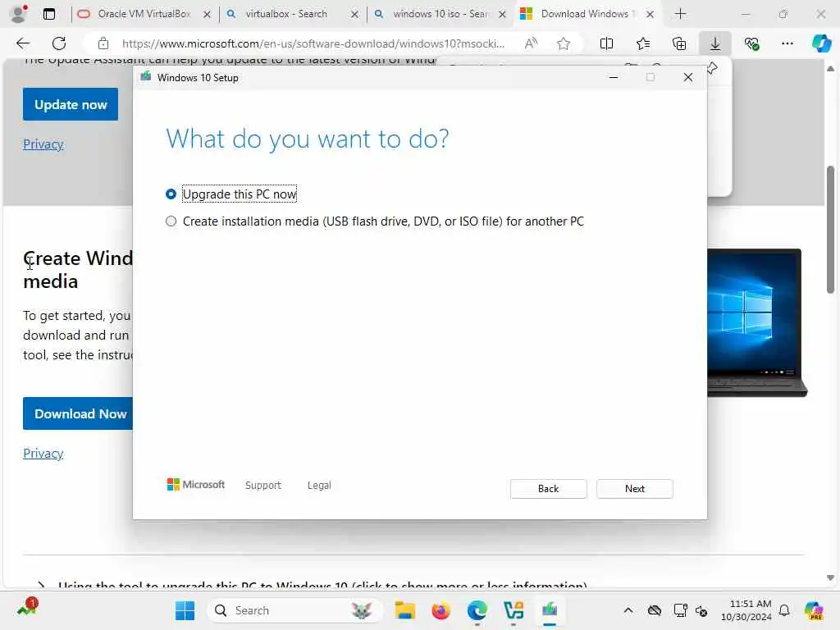Select the Upgrade this PC now option
This screenshot has height=630, width=840.
(x=231, y=194)
